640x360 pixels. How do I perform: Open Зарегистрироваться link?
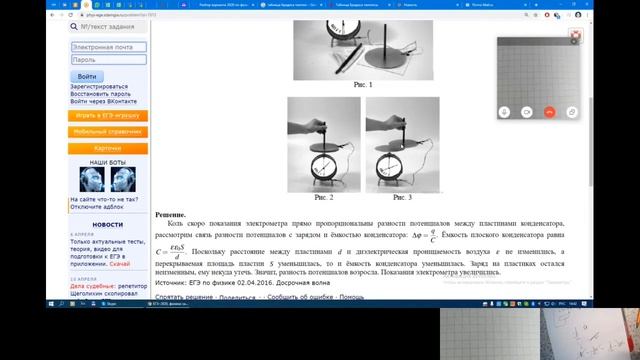(x=99, y=87)
